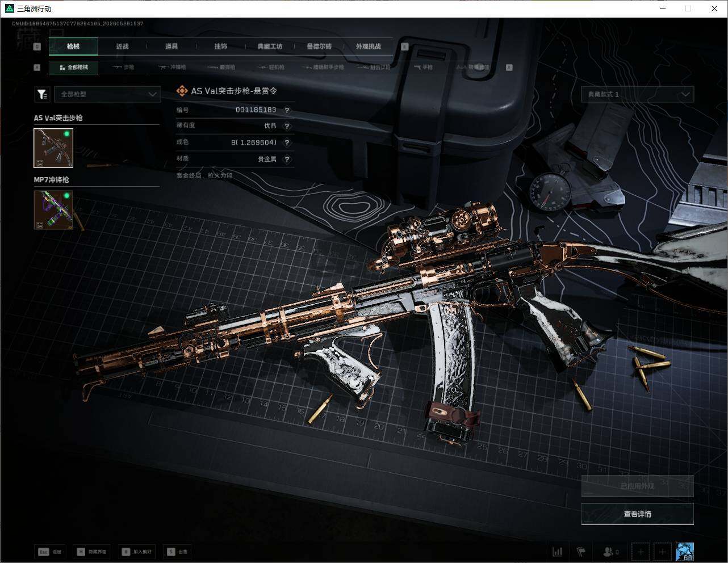
Task: Click the AS Val突击步枪 list heading
Action: click(58, 118)
